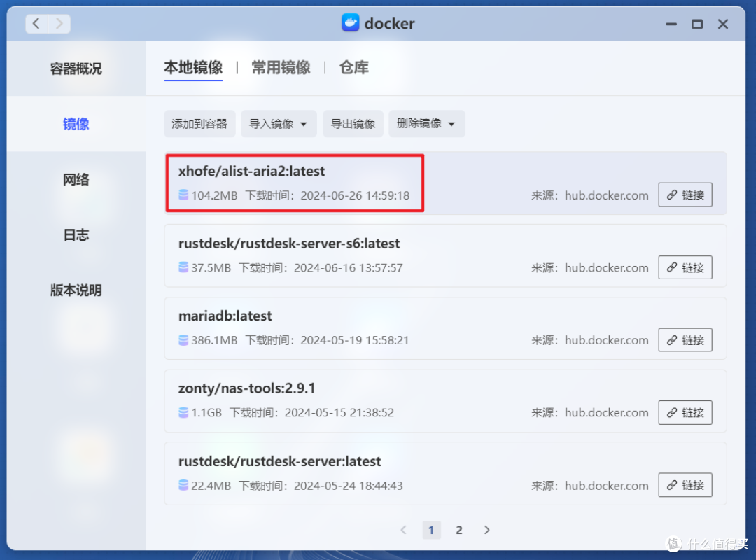Select xhofe/alist-aria2:latest image name
Screen dimensions: 756x560
(x=251, y=171)
